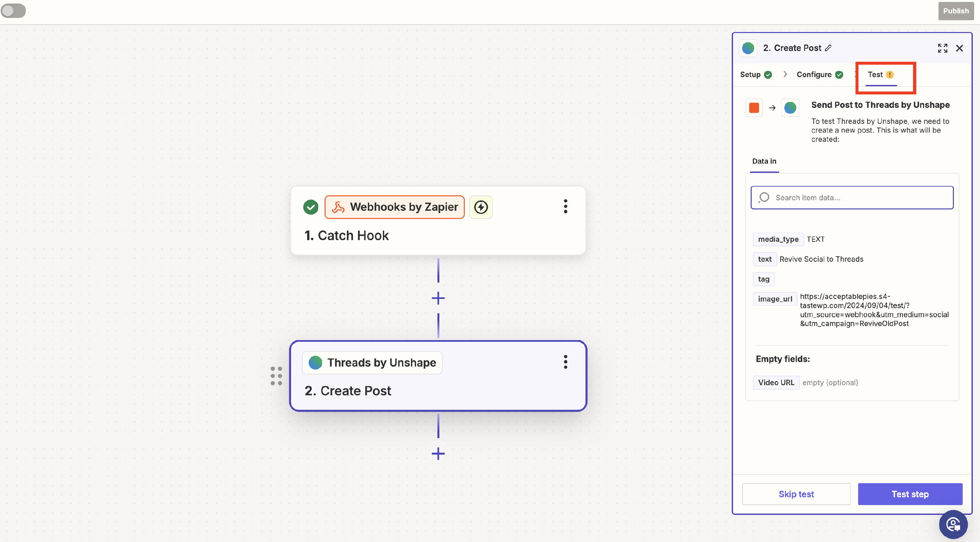Click the text field label
The width and height of the screenshot is (980, 542).
pos(764,259)
